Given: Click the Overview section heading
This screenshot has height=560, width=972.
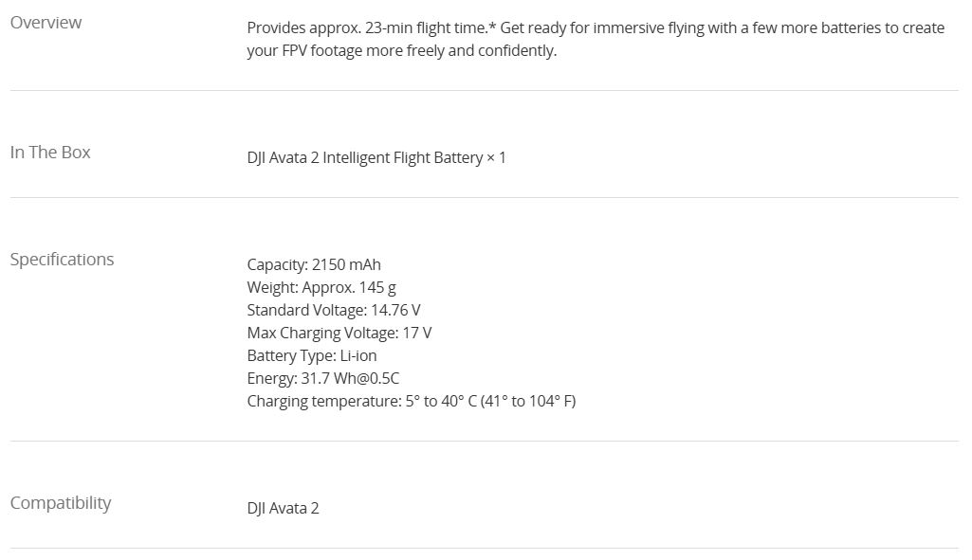Looking at the screenshot, I should pyautogui.click(x=46, y=23).
